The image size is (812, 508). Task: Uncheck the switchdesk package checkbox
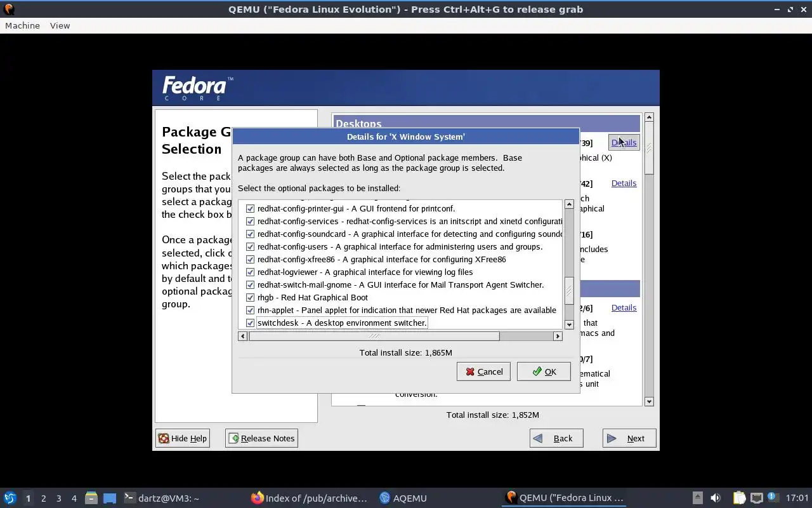tap(250, 323)
